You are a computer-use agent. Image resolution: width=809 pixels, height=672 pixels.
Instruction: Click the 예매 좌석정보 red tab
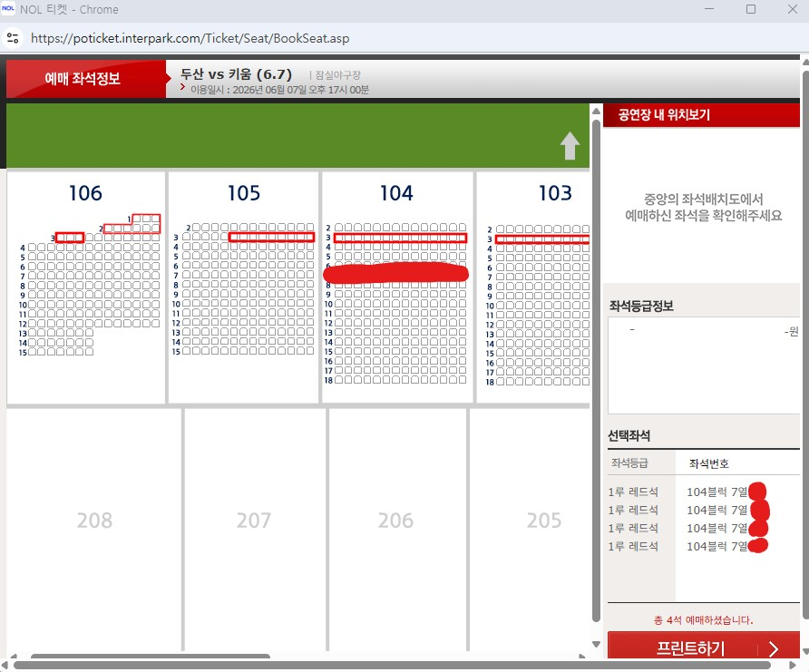(85, 79)
